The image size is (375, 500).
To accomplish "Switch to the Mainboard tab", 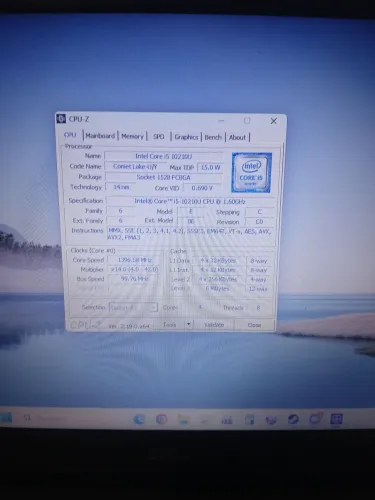I will point(100,136).
